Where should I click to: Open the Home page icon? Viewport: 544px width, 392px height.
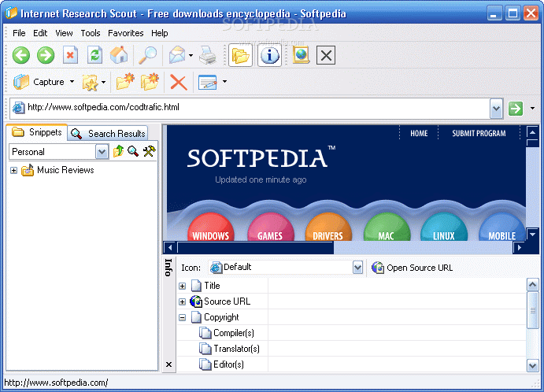point(119,55)
